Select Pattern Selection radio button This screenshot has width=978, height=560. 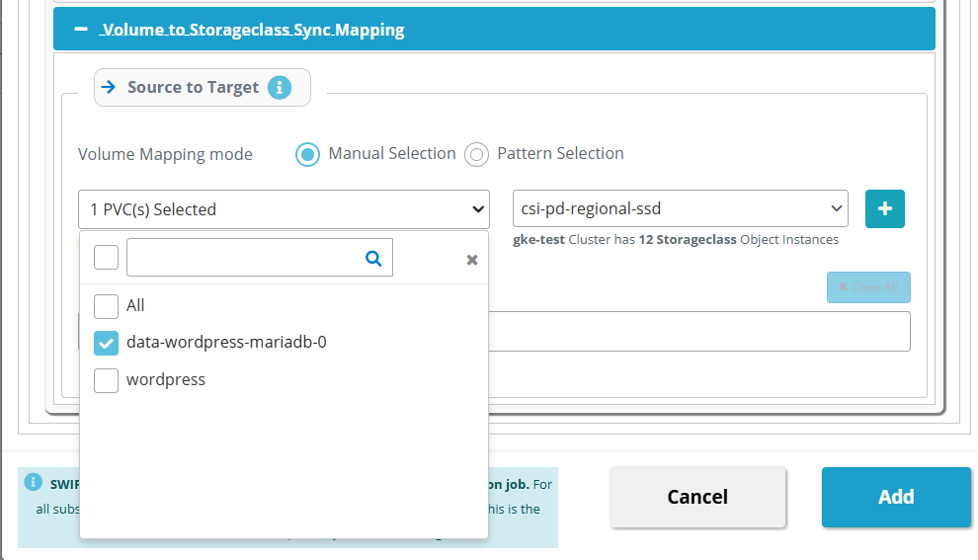pyautogui.click(x=476, y=154)
